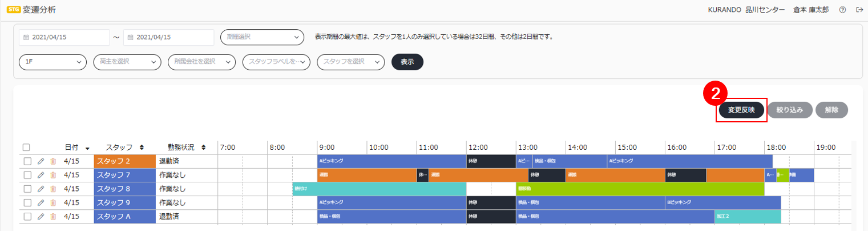Click user name 倉本 庫太郎

point(812,10)
